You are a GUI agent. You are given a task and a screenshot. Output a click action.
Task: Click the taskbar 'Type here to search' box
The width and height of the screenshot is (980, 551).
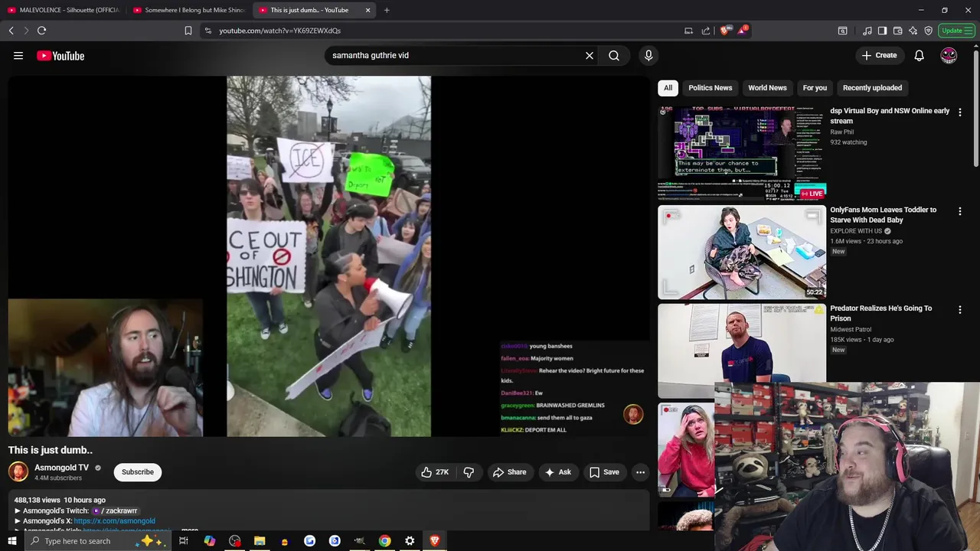[96, 541]
